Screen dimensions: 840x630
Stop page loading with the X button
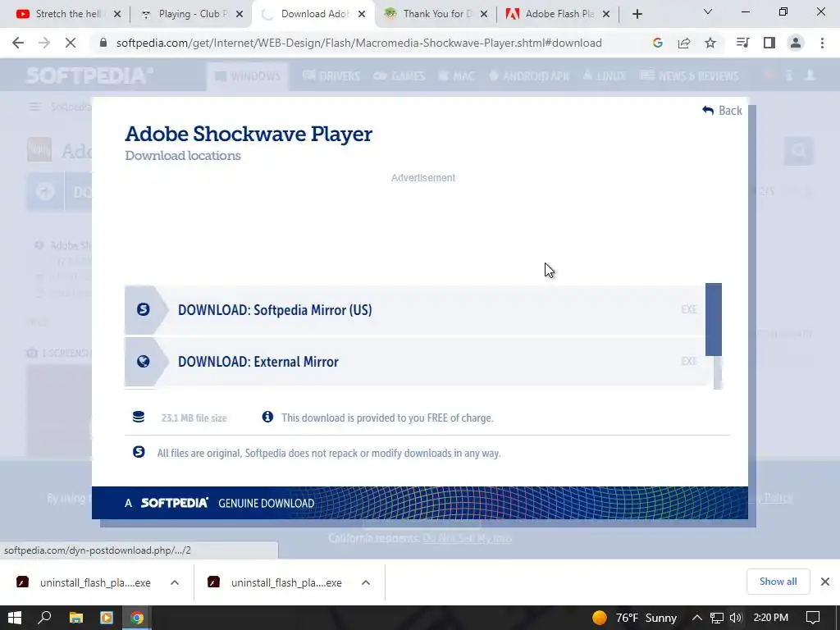click(x=71, y=43)
